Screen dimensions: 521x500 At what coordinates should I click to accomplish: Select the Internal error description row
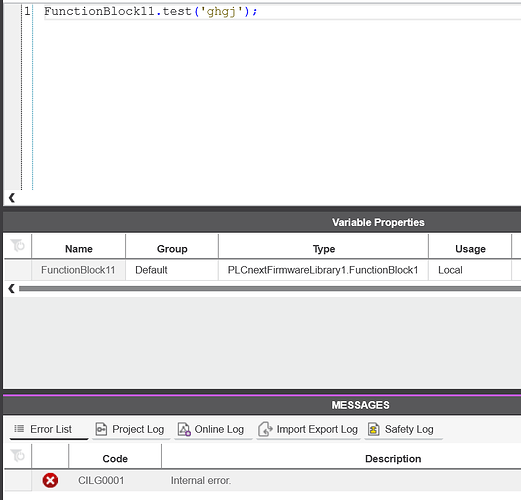click(x=263, y=480)
